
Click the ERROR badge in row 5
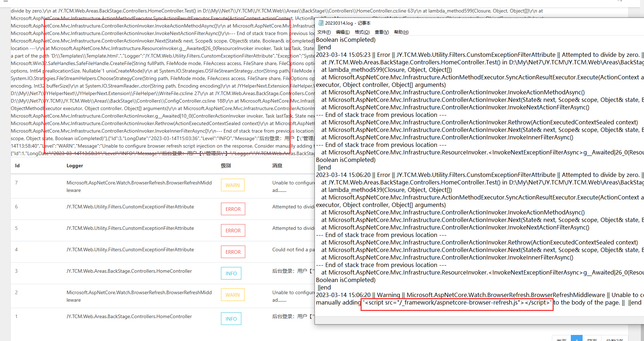[233, 231]
